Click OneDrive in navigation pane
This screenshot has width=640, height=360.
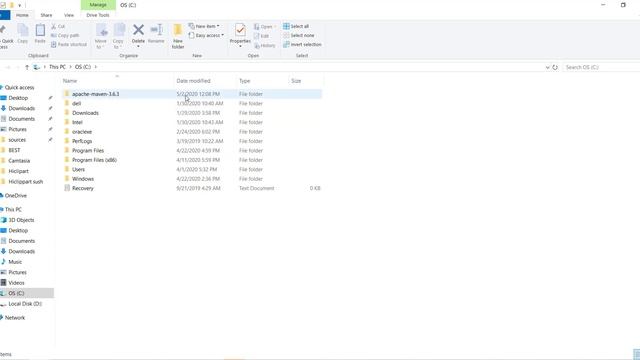[16, 196]
